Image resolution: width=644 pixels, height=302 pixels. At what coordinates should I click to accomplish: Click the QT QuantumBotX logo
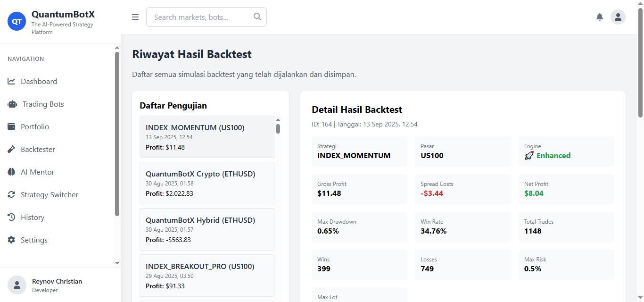click(x=17, y=21)
